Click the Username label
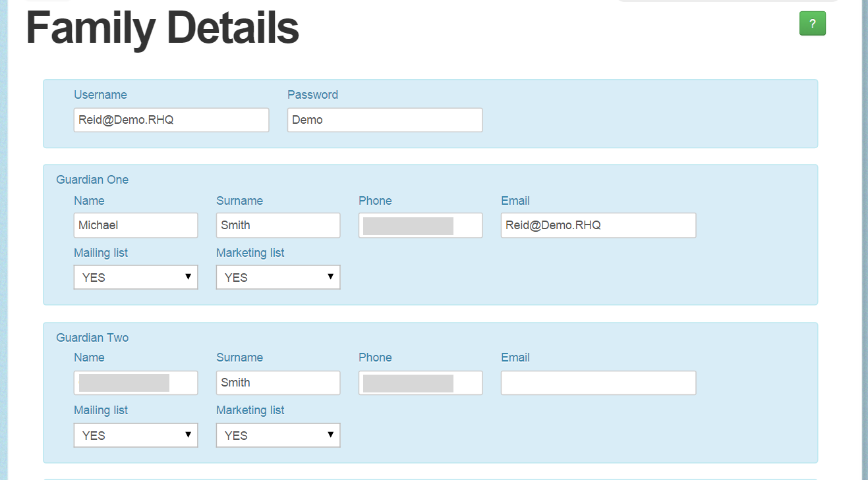This screenshot has height=480, width=868. 100,95
